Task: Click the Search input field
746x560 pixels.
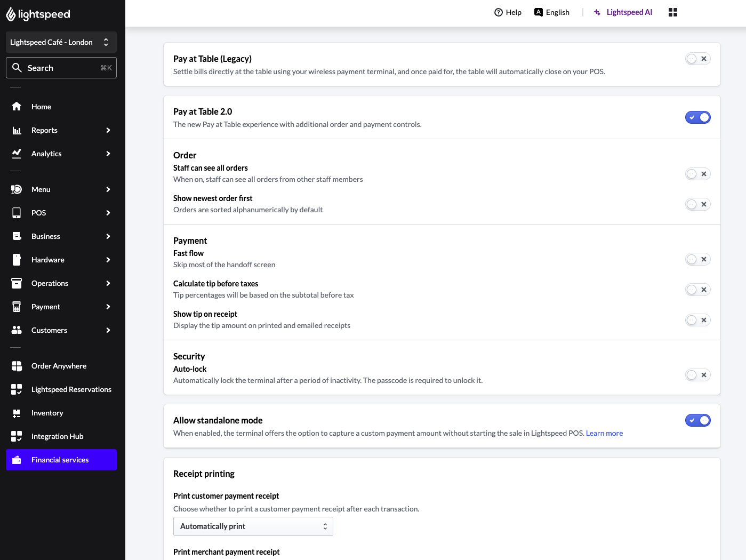Action: 61,68
